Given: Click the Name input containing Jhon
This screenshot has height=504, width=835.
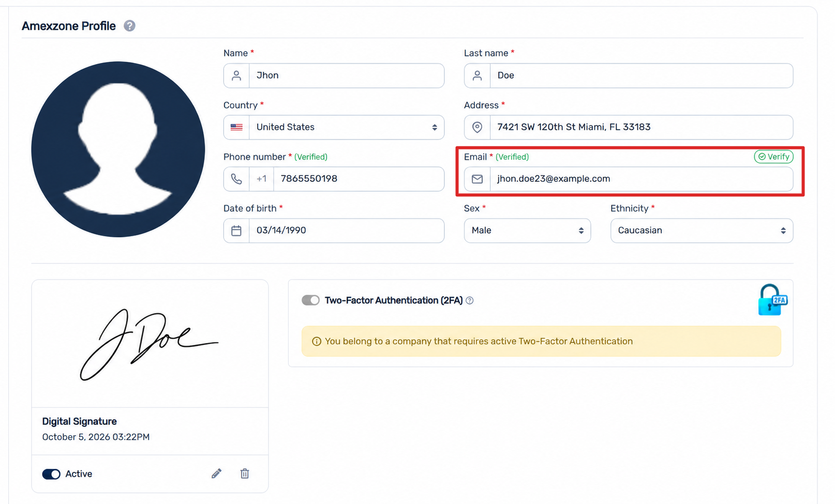Looking at the screenshot, I should 347,75.
